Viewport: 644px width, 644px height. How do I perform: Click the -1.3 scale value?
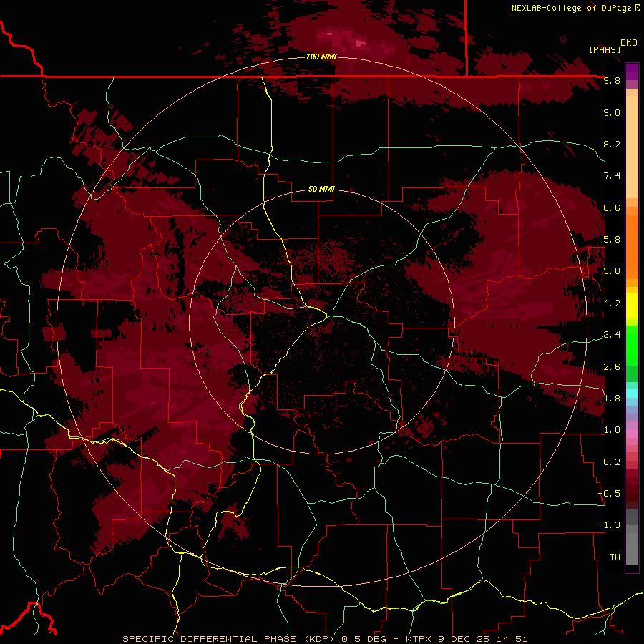pyautogui.click(x=609, y=525)
